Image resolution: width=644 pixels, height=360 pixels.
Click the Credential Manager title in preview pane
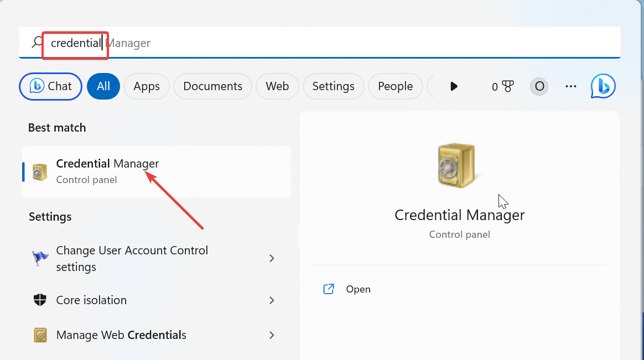click(460, 215)
